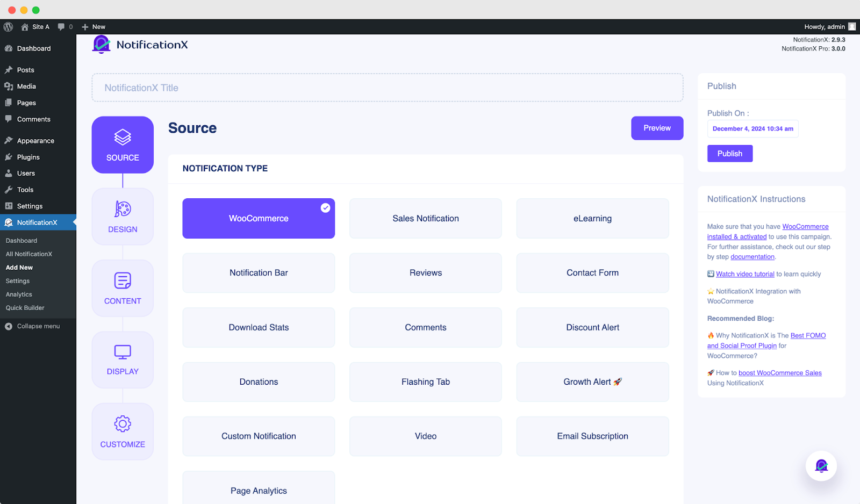Open Appearance paintbrush icon
This screenshot has width=860, height=504.
[x=9, y=141]
